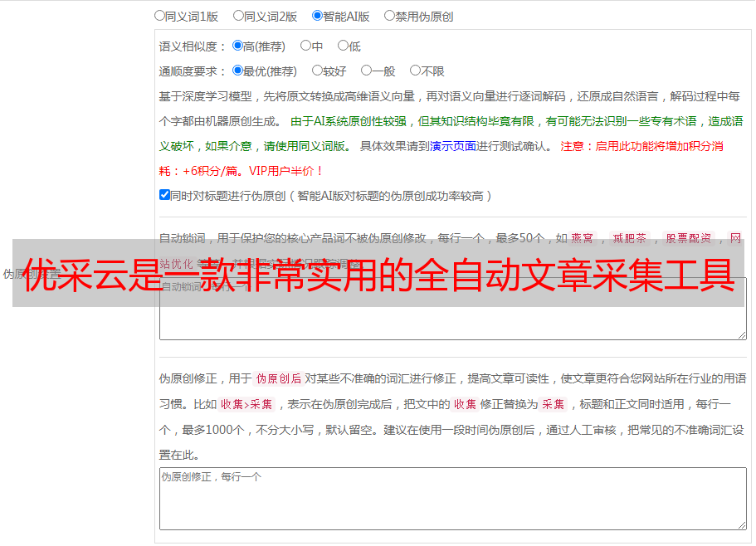Select the 同义词2版 radio option
This screenshot has width=756, height=546.
coord(238,16)
